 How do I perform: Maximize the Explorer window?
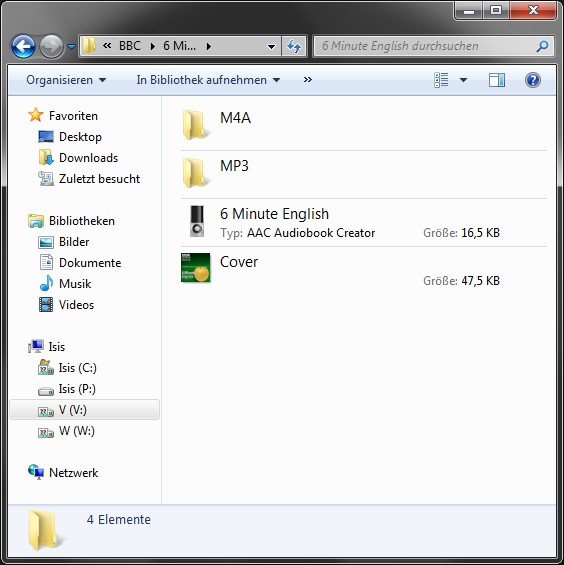click(x=496, y=10)
